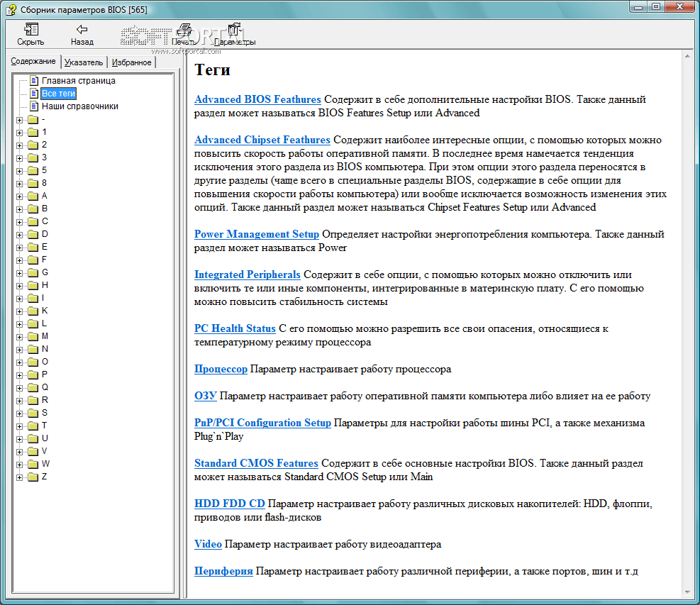Expand the P folder tree node
Screen dimensions: 700x605
coord(19,375)
